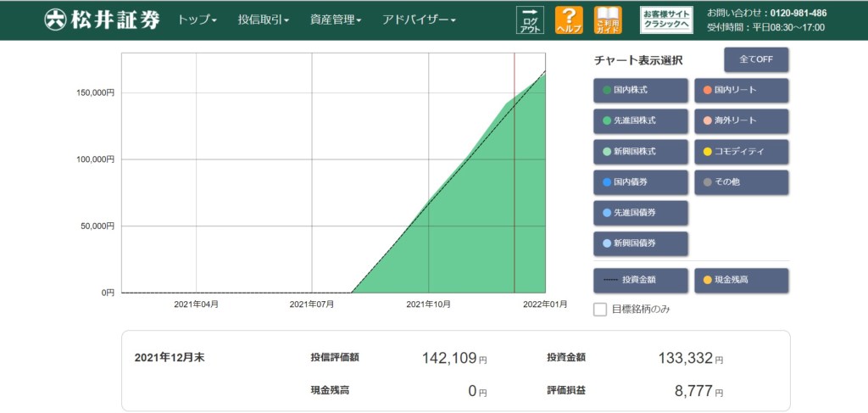
Task: Click the red vertical marker in chart
Action: [515, 170]
